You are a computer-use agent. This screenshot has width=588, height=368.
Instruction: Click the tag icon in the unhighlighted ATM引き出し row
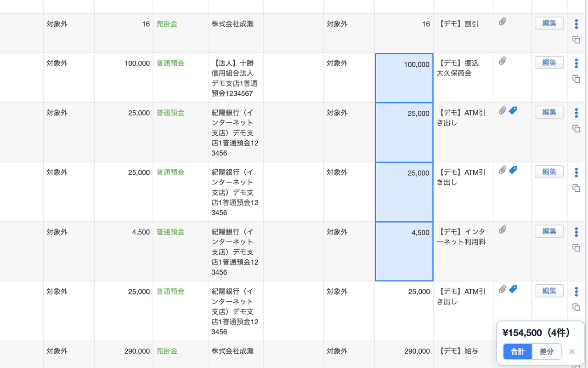coord(513,289)
